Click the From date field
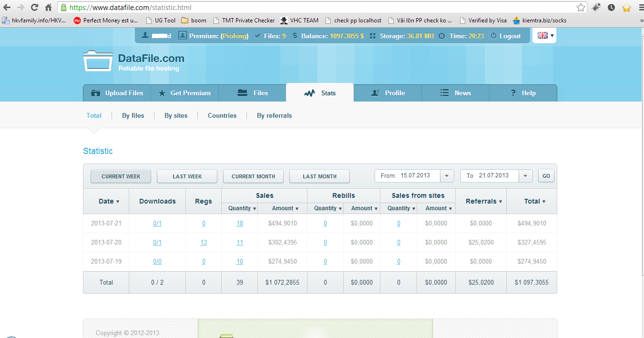Screen dimensions: 644x338 coord(407,176)
